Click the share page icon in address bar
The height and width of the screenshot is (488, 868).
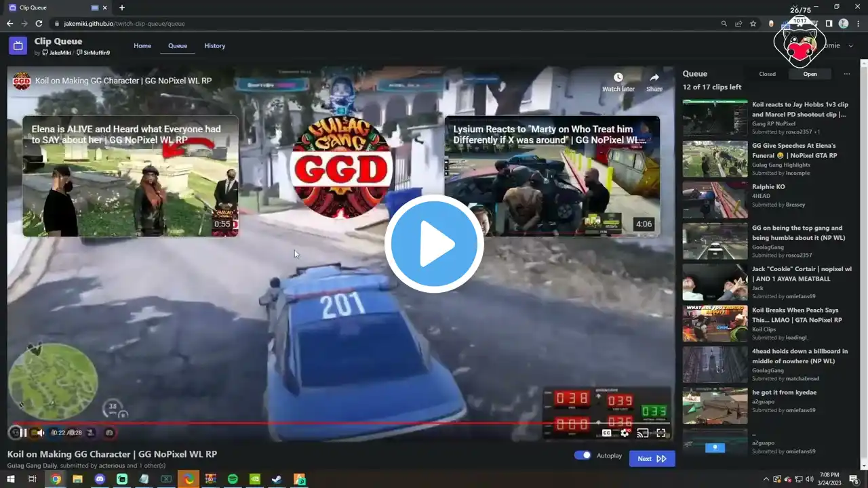pyautogui.click(x=738, y=24)
